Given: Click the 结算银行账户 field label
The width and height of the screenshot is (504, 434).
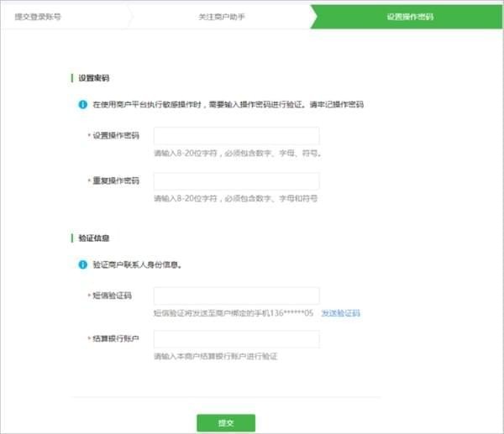Looking at the screenshot, I should pos(116,339).
